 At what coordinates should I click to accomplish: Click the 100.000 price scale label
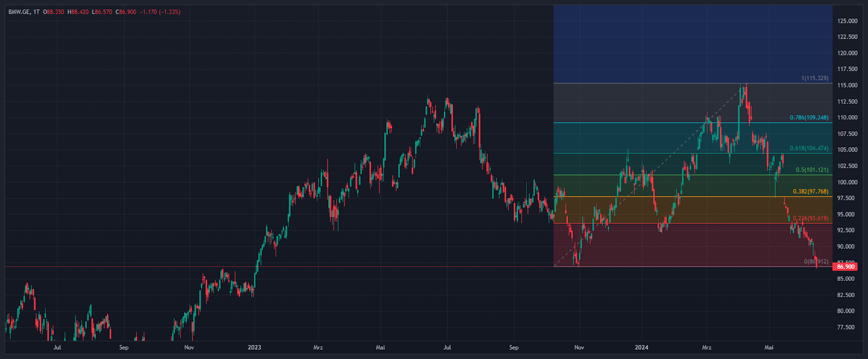coord(847,182)
